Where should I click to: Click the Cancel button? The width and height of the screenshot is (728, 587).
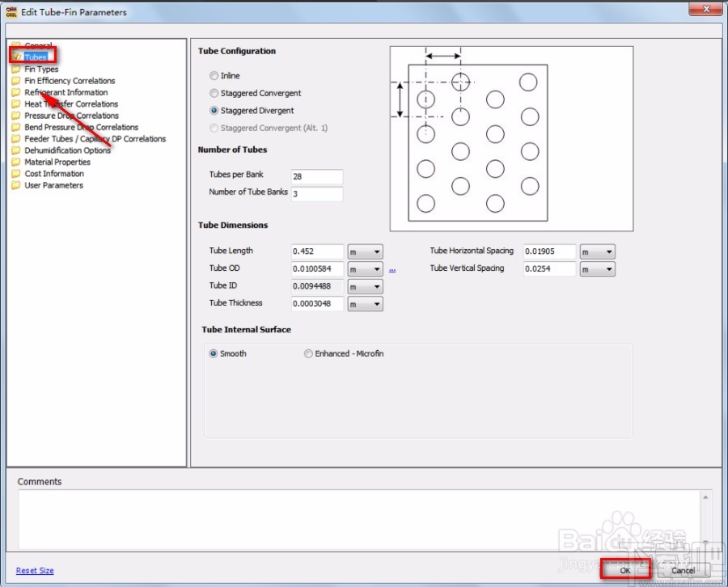click(x=683, y=570)
